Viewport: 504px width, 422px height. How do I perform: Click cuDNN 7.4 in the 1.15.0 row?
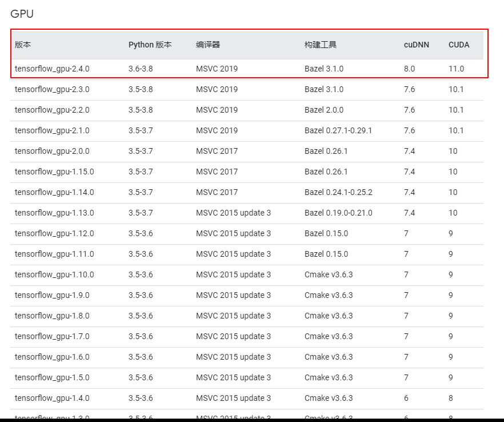[409, 172]
